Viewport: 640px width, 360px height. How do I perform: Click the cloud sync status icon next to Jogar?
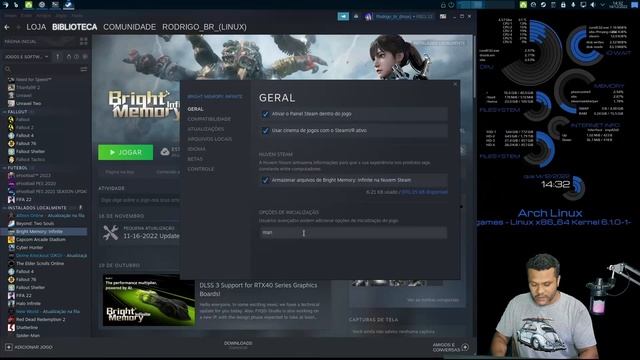point(165,152)
